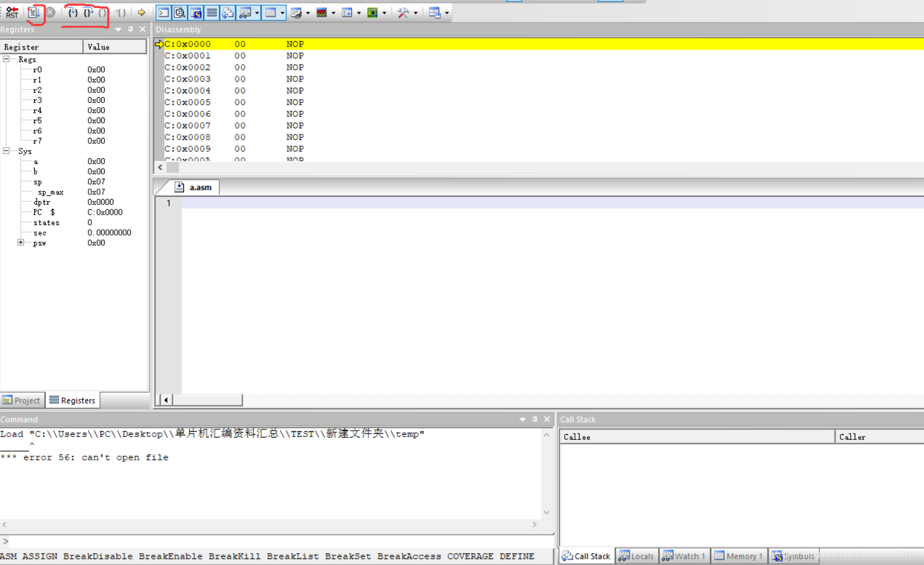Click the editor horizontal scrollbar left arrow

166,400
